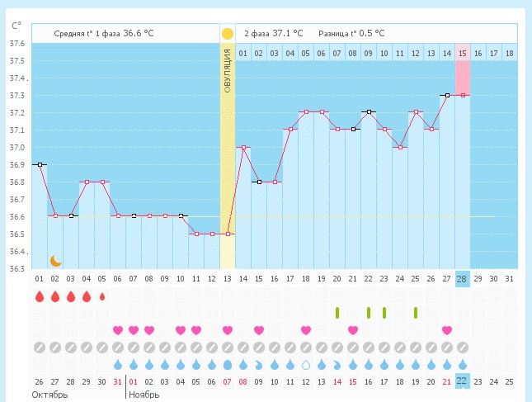Click the gray pill icon on cycle day 01
532x402 pixels.
[40, 348]
